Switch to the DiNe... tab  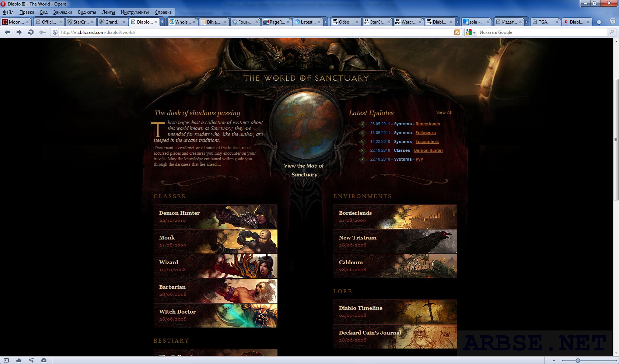(214, 22)
